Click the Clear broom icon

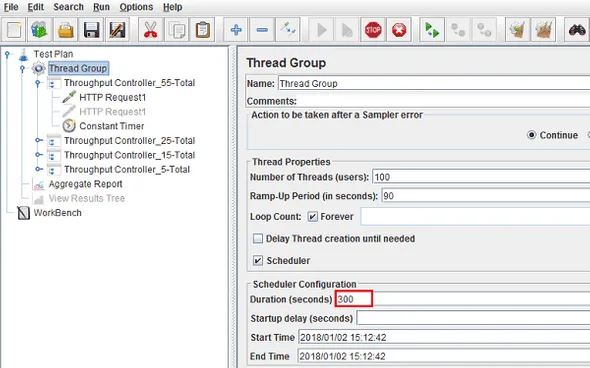click(x=517, y=30)
